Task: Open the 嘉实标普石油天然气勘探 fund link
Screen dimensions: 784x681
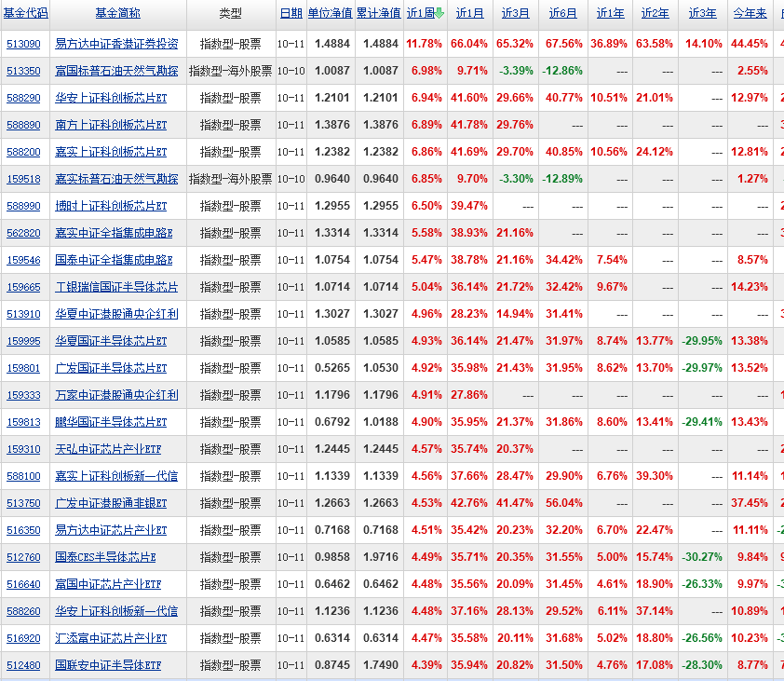Action: (x=116, y=179)
